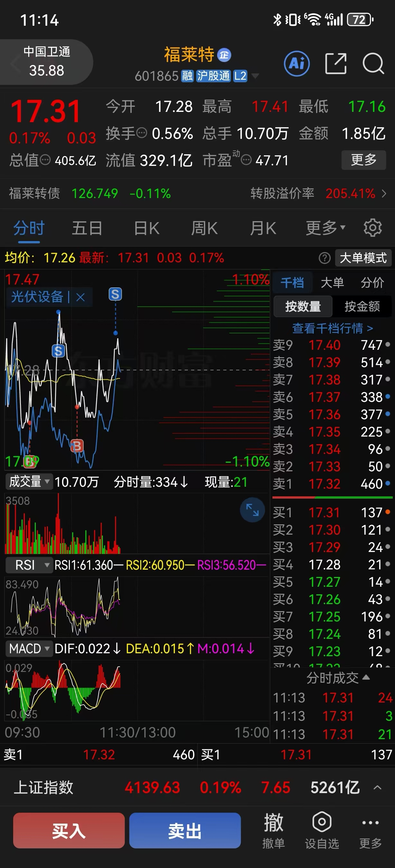
Task: Tap 买4 row at 17.28
Action: [332, 565]
